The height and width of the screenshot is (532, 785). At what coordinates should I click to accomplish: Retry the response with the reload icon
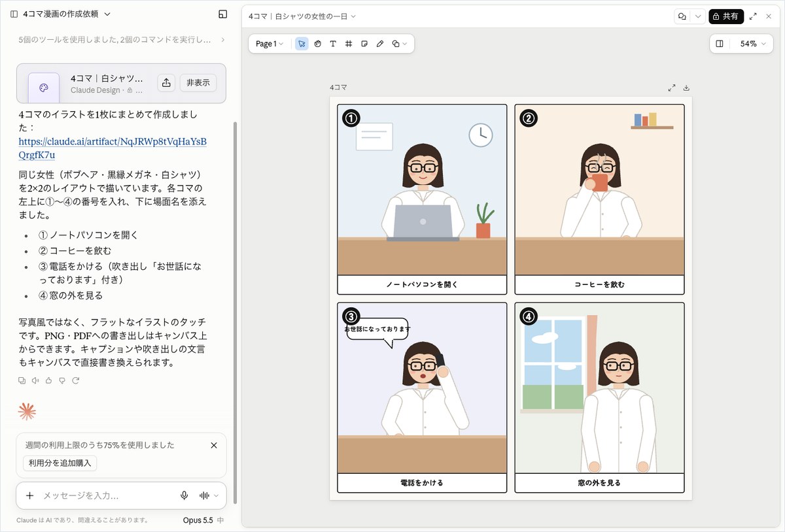[x=75, y=380]
